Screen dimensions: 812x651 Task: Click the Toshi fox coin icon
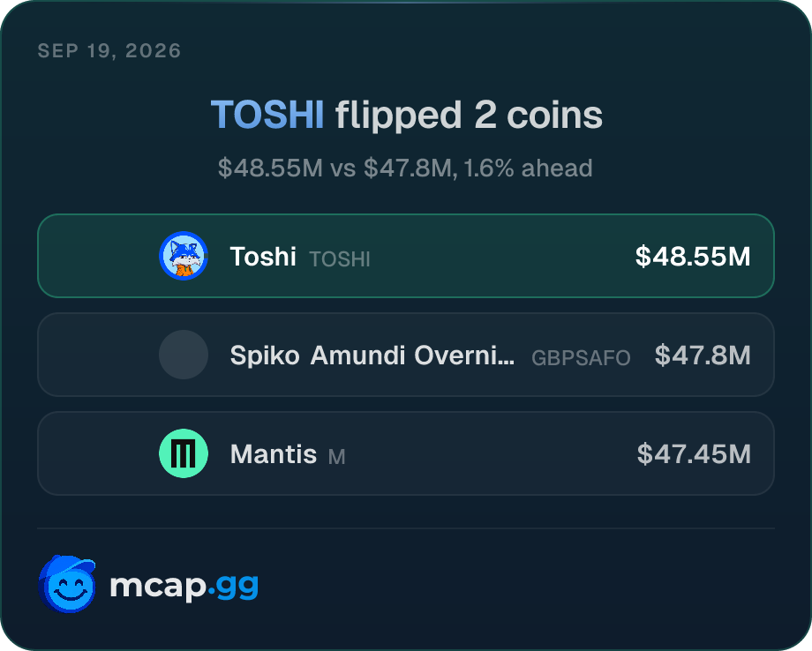(x=184, y=256)
